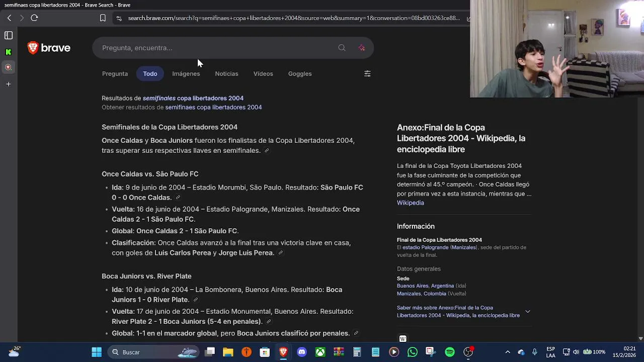Screen dimensions: 644x362
Task: Reload the current page
Action: (x=34, y=18)
